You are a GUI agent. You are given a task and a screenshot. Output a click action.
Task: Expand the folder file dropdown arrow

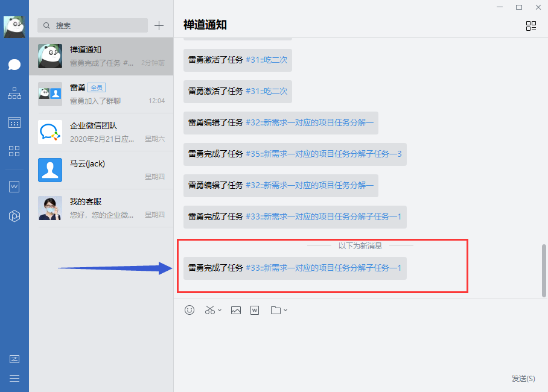285,310
